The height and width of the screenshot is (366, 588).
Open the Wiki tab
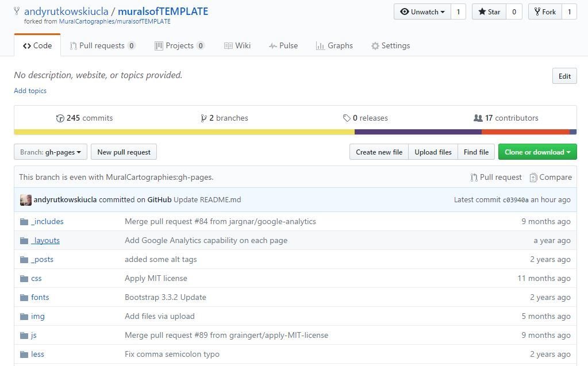point(237,46)
